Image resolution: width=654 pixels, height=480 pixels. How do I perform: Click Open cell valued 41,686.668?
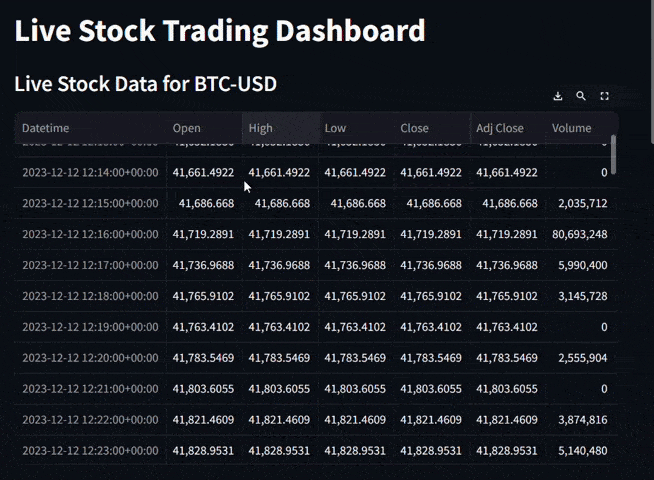pos(206,203)
